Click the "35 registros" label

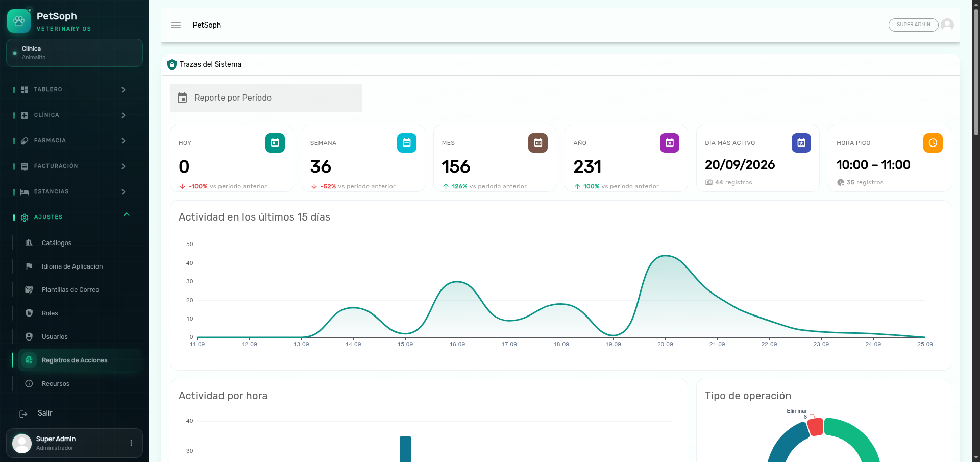[865, 182]
